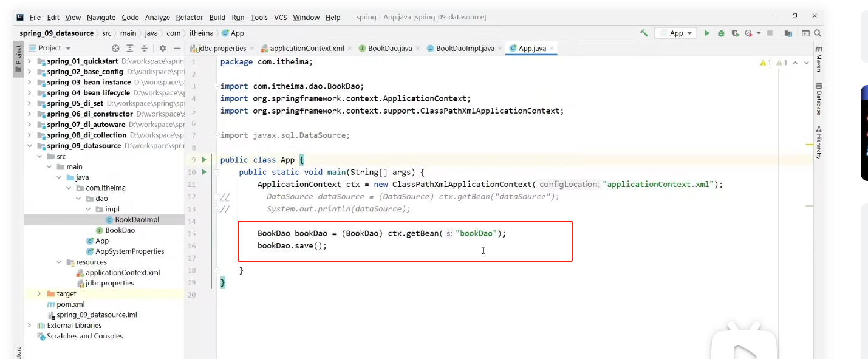This screenshot has height=359, width=868.
Task: Run App with Coverage shield icon
Action: (x=735, y=33)
